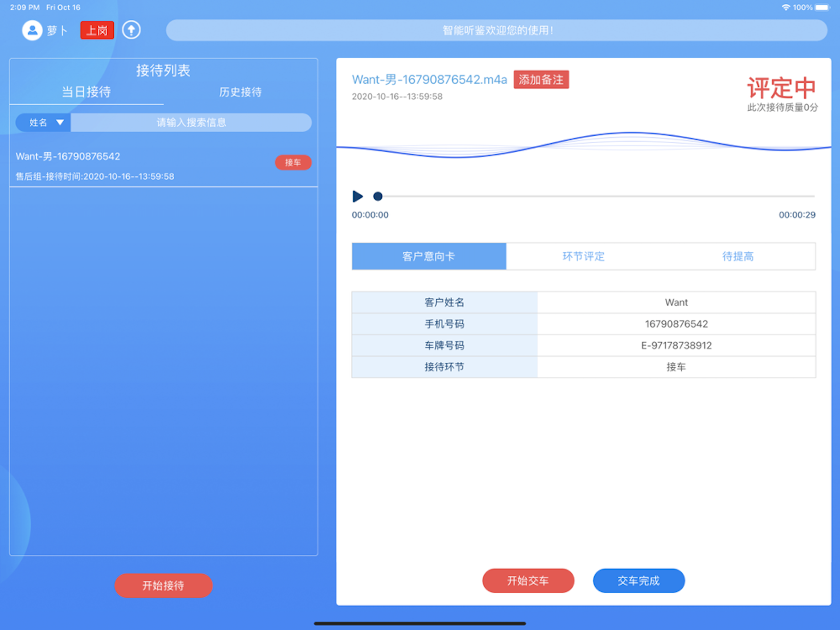840x630 pixels.
Task: Play the audio recording
Action: coord(357,197)
